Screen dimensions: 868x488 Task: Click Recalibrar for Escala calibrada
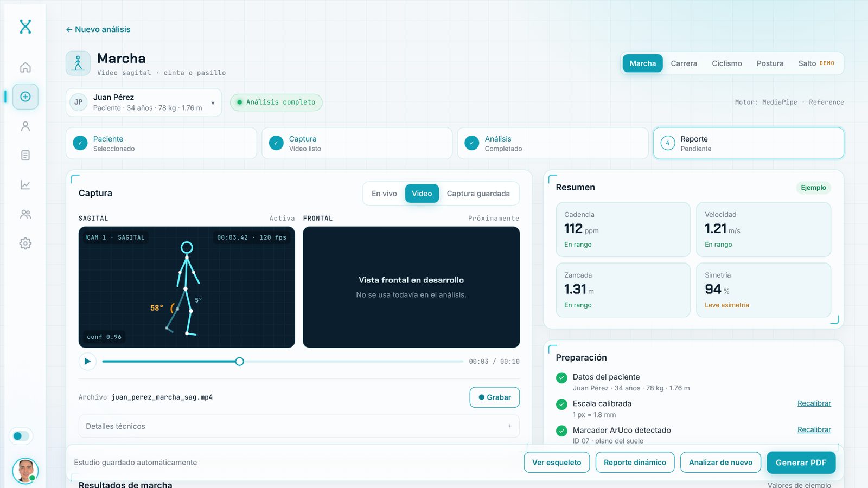click(x=814, y=403)
